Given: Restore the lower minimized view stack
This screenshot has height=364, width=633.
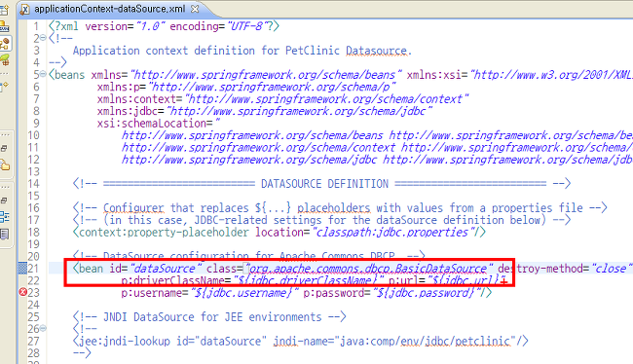Looking at the screenshot, I should [x=4, y=200].
